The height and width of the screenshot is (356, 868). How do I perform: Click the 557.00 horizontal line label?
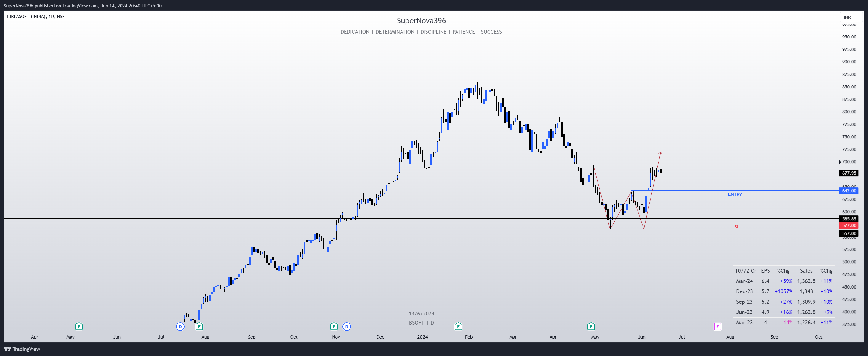point(848,233)
